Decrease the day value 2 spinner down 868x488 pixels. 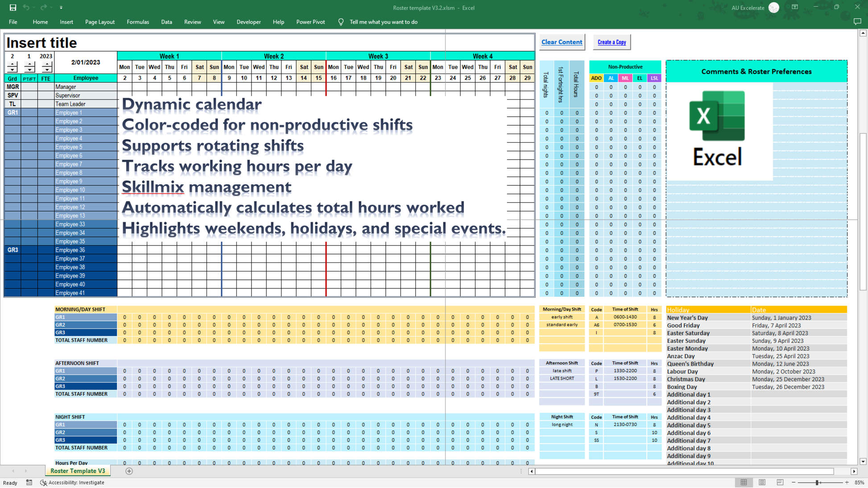click(12, 70)
